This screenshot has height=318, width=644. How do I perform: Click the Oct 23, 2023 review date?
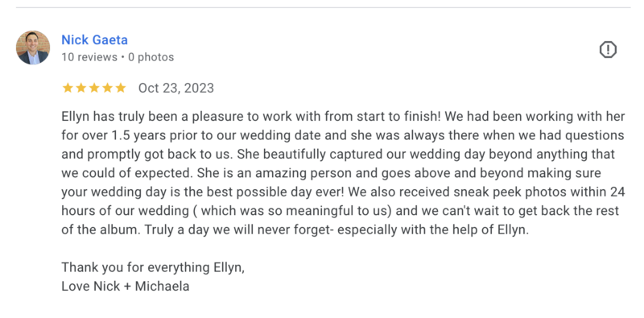[175, 89]
